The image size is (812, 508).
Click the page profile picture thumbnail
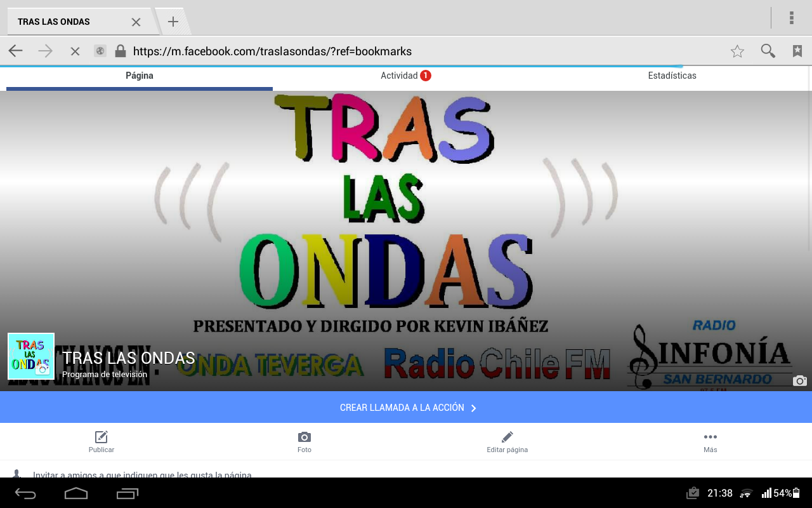point(31,356)
